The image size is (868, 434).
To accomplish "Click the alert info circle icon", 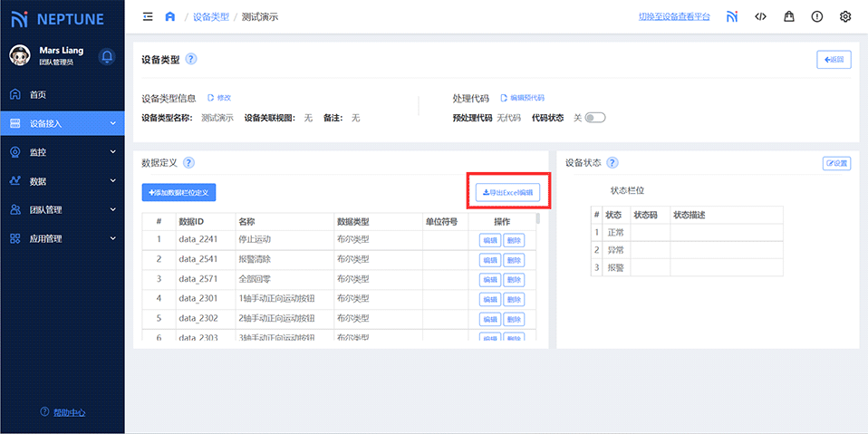I will 816,16.
